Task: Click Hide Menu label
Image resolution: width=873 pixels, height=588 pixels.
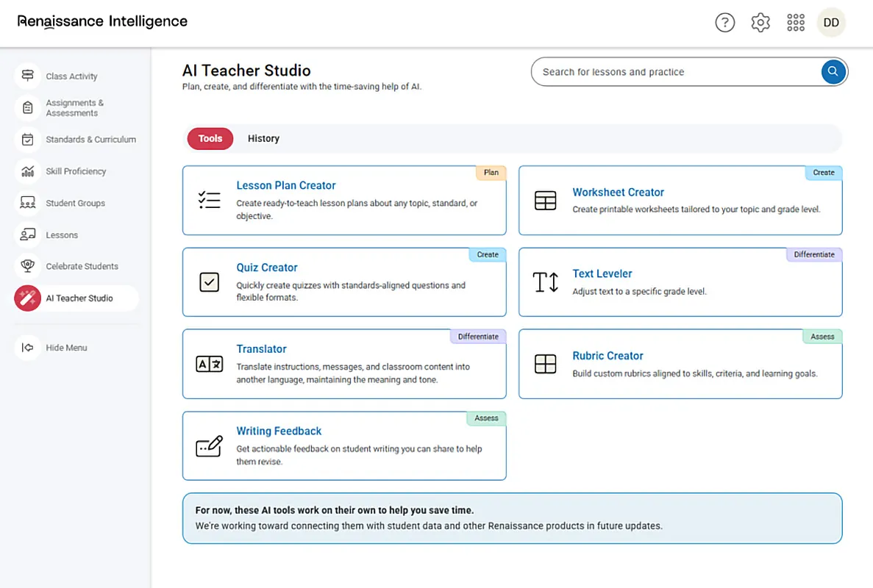Action: point(66,348)
